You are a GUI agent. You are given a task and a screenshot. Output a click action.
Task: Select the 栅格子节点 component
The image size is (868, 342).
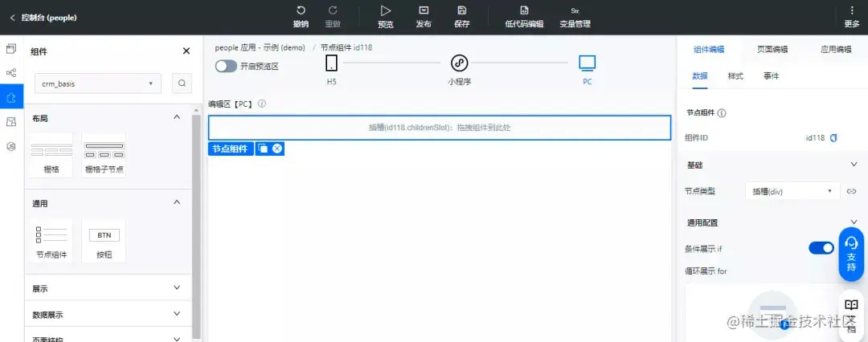tap(104, 156)
